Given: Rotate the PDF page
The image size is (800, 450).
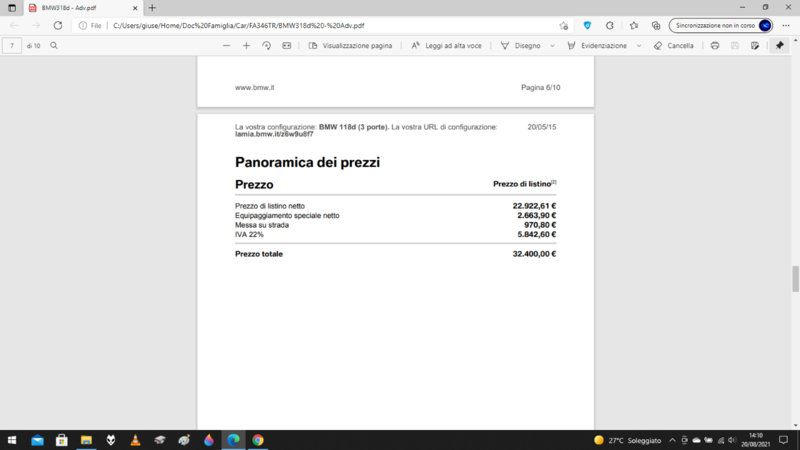Looking at the screenshot, I should (267, 46).
